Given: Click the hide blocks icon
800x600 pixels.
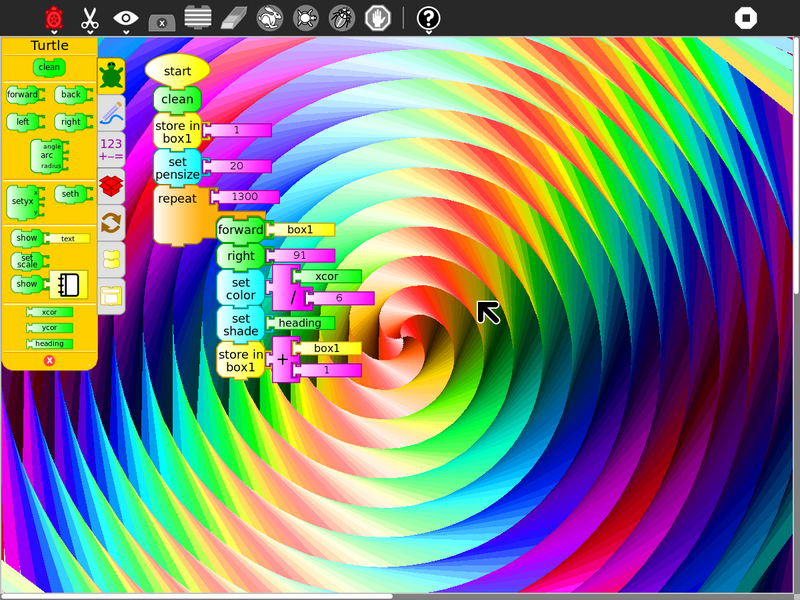Looking at the screenshot, I should (162, 18).
